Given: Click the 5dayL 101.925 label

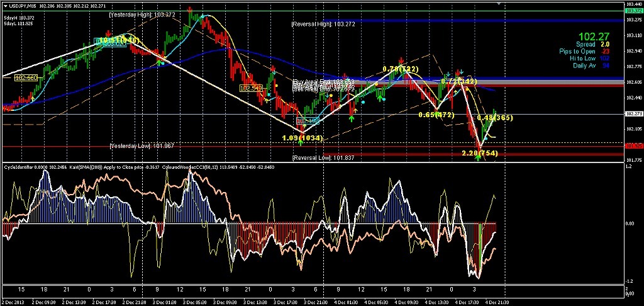Looking at the screenshot, I should coord(19,23).
